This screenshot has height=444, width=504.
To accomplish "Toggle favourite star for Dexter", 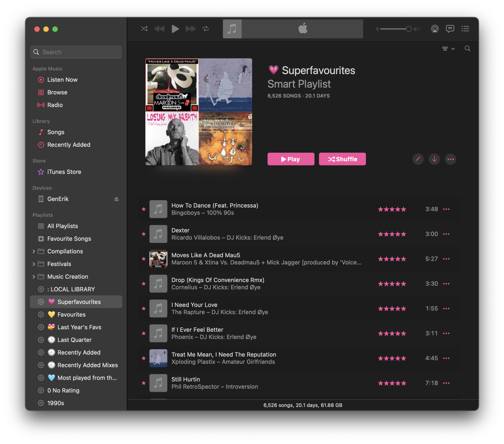I will (x=144, y=234).
